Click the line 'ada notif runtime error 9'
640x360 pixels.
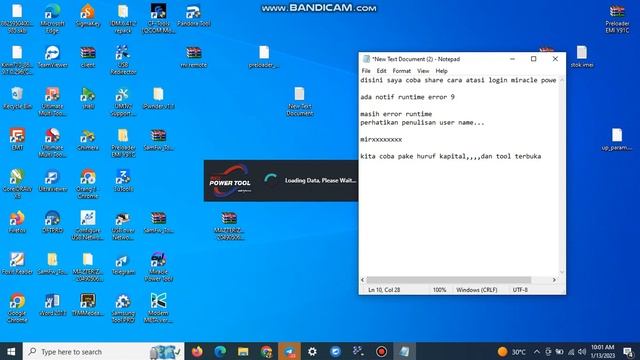[x=407, y=97]
